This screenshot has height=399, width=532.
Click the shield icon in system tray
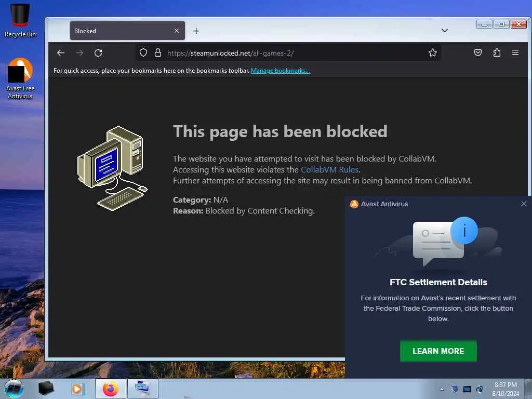click(x=455, y=389)
